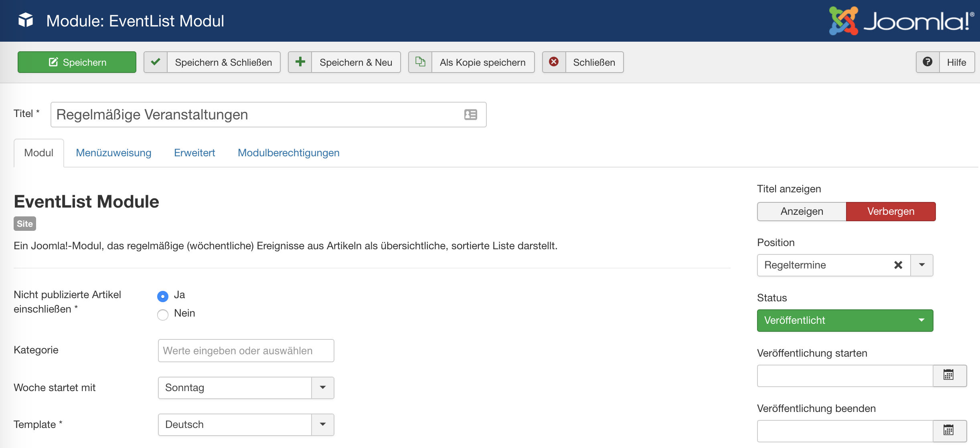Click the Schließen button
The width and height of the screenshot is (980, 448).
(583, 62)
